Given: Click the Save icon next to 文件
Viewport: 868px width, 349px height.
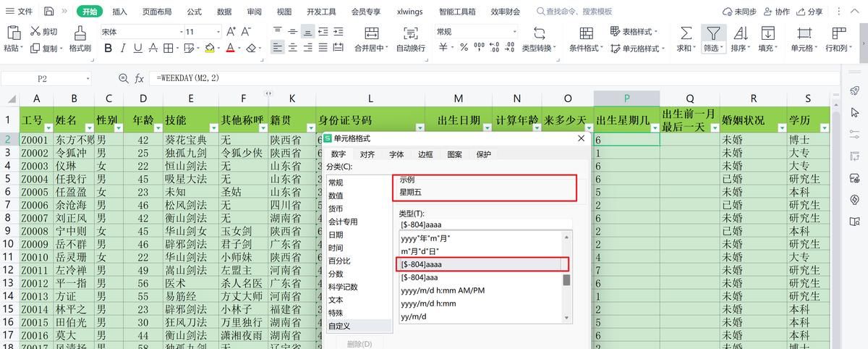Looking at the screenshot, I should pyautogui.click(x=48, y=12).
